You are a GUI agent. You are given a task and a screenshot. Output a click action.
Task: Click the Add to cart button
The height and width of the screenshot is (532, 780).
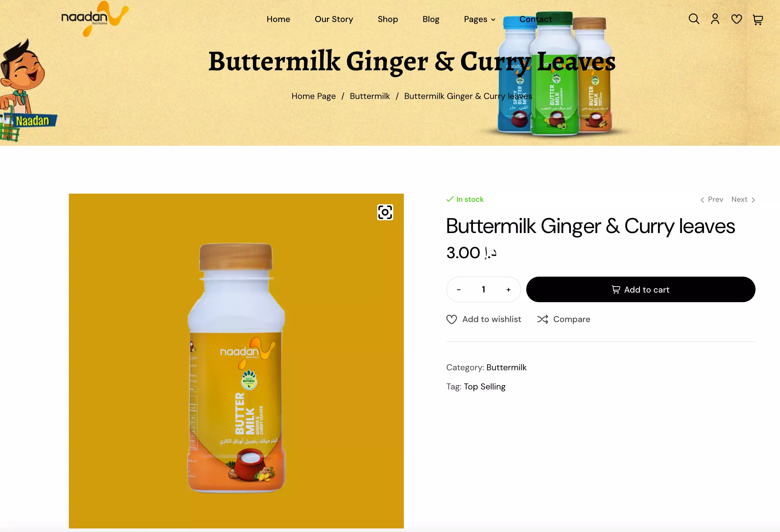(641, 289)
